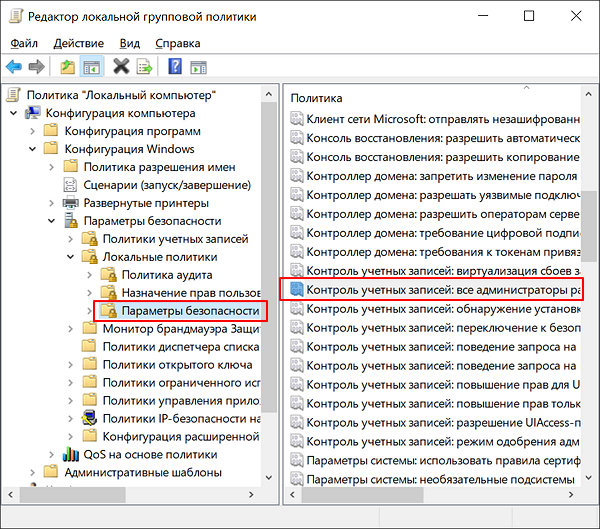Click the Back arrow toolbar icon
600x529 pixels.
[x=14, y=67]
